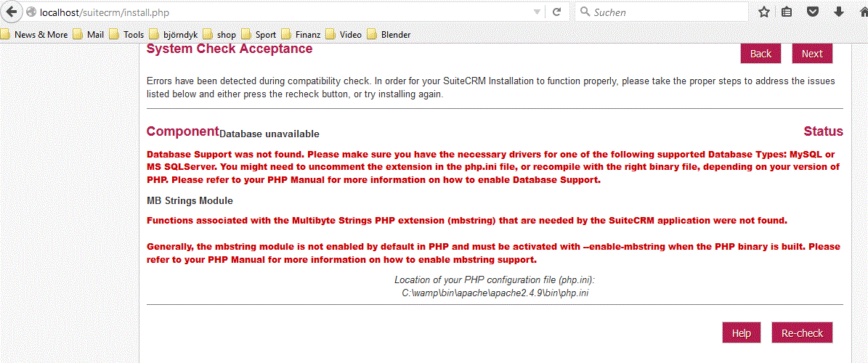Select System Check Acceptance heading
Image resolution: width=868 pixels, height=363 pixels.
coord(230,49)
